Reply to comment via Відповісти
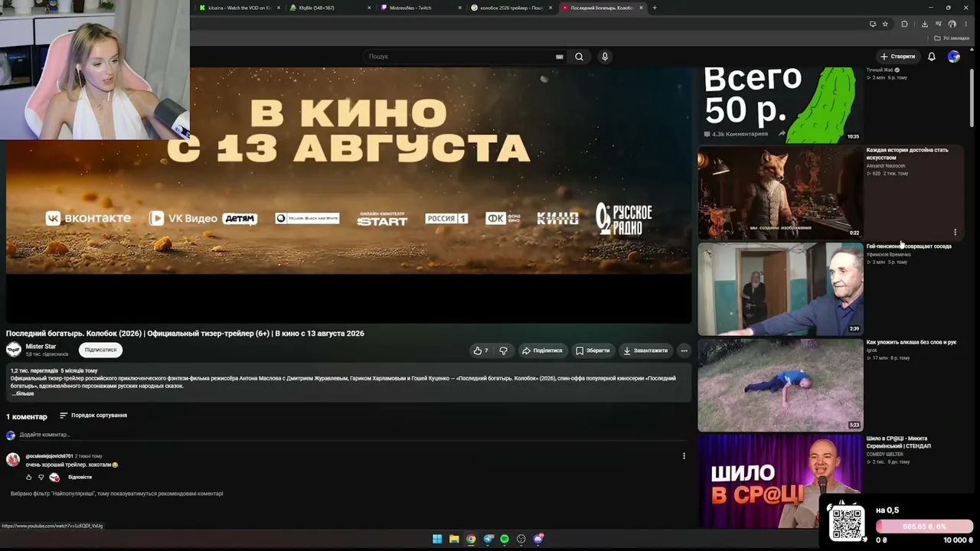This screenshot has width=980, height=551. click(80, 478)
